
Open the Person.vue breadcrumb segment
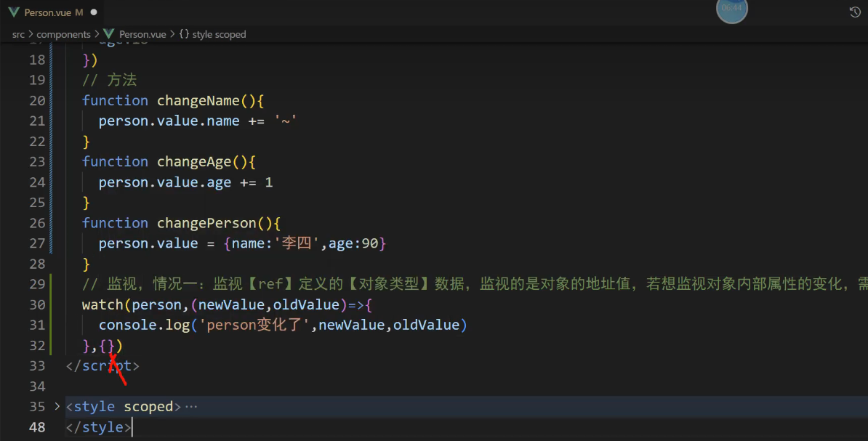142,34
